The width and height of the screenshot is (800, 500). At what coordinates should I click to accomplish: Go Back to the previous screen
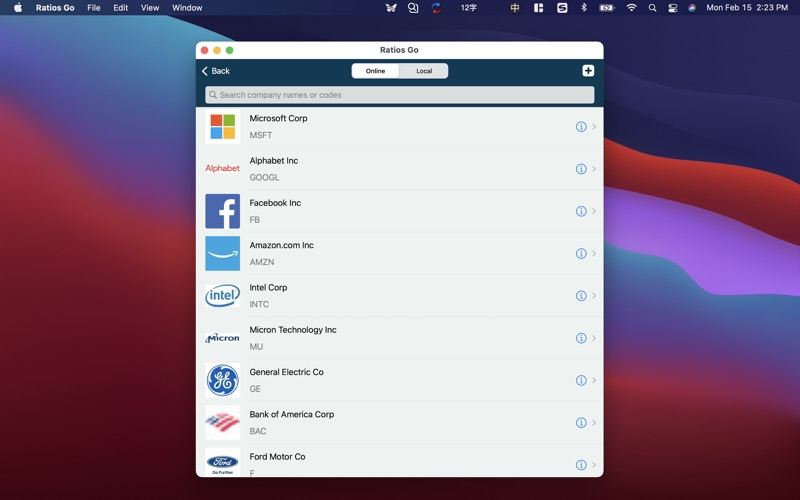click(216, 71)
